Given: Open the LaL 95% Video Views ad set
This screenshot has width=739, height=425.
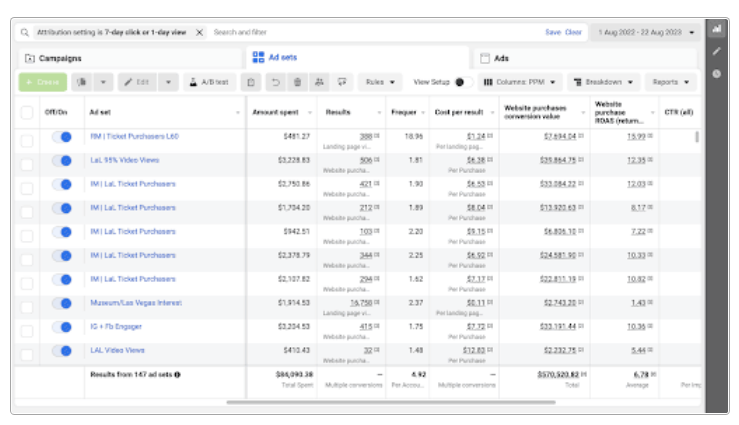Looking at the screenshot, I should (x=124, y=160).
